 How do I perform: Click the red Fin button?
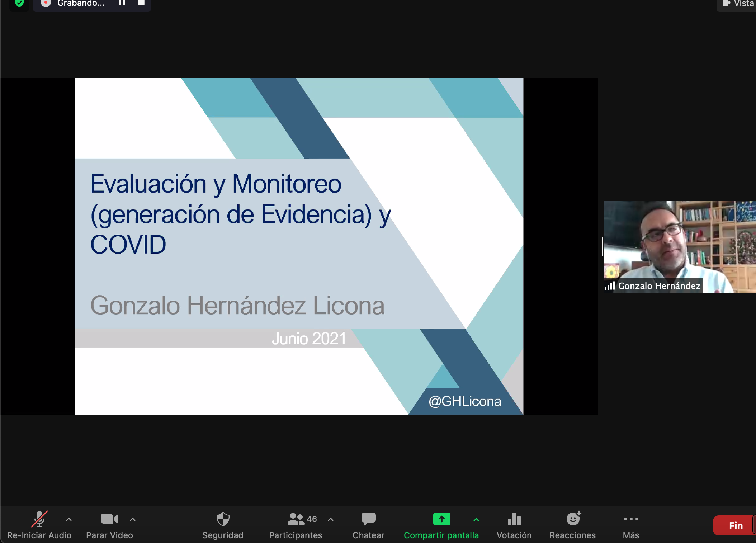point(735,525)
